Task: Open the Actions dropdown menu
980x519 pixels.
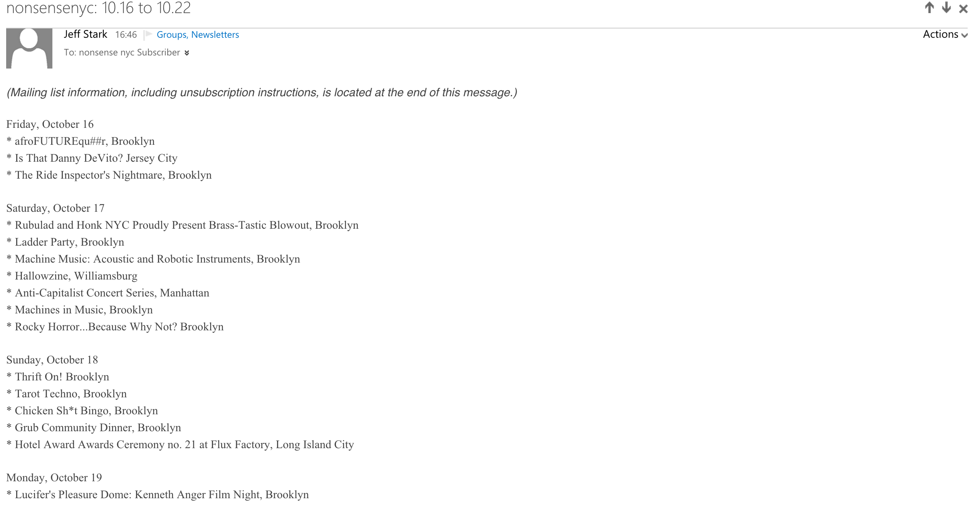Action: 945,34
